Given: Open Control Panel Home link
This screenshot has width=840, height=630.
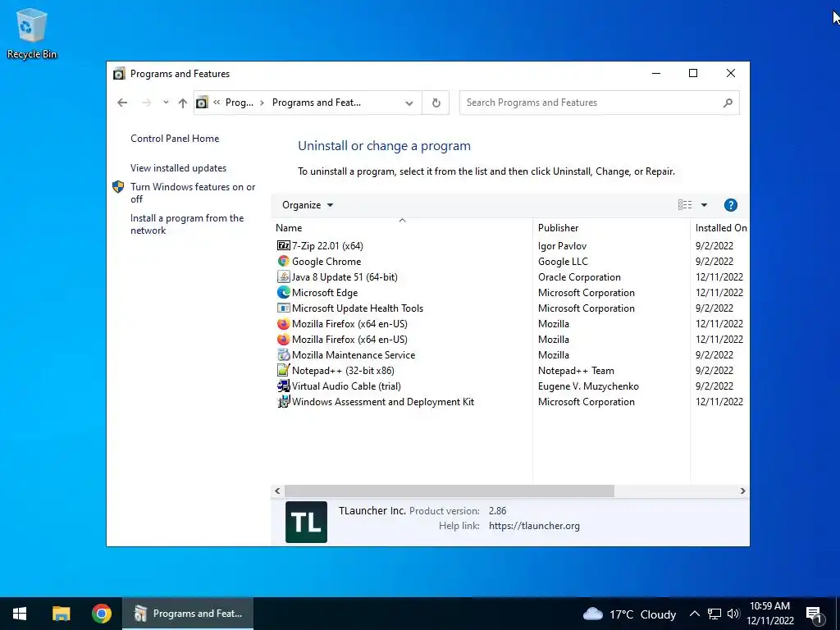Looking at the screenshot, I should pyautogui.click(x=175, y=139).
